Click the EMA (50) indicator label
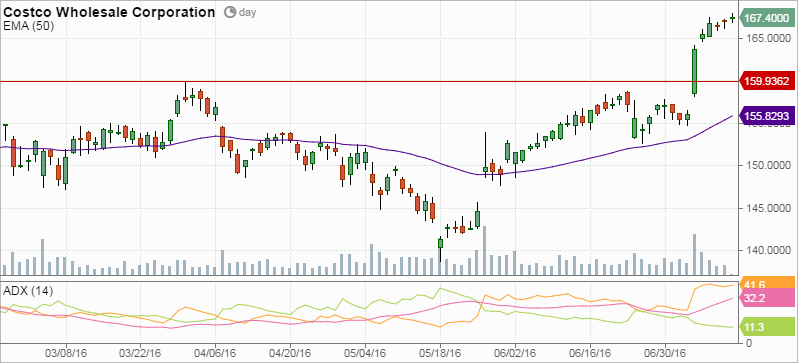The width and height of the screenshot is (798, 363). 29,26
